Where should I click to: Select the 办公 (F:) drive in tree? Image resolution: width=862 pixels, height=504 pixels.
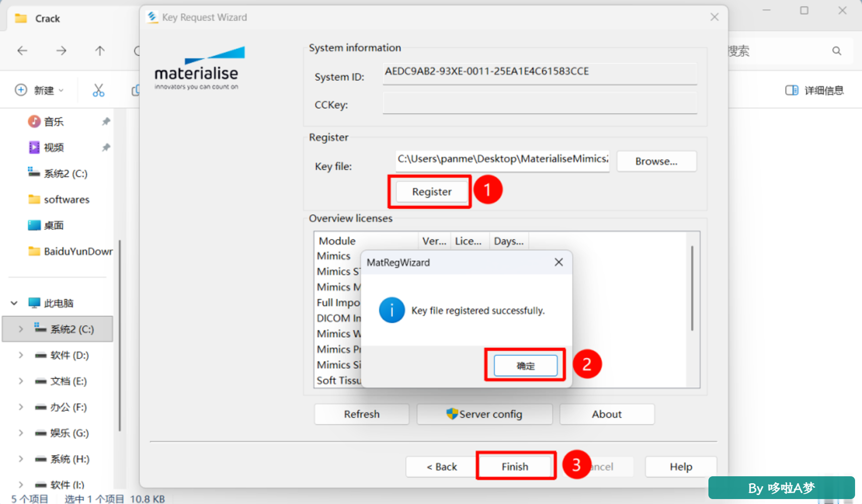(60, 407)
